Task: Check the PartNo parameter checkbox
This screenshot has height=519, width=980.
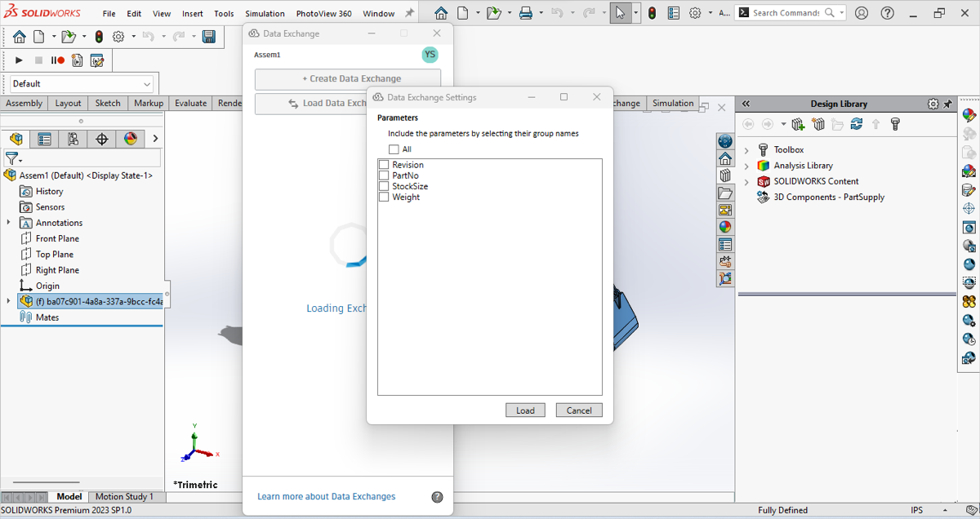Action: pyautogui.click(x=384, y=175)
